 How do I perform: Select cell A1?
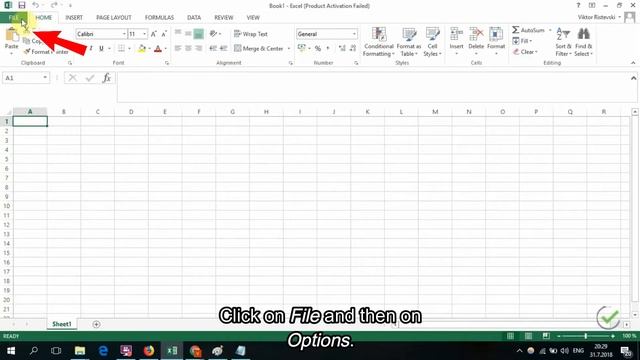[x=30, y=121]
